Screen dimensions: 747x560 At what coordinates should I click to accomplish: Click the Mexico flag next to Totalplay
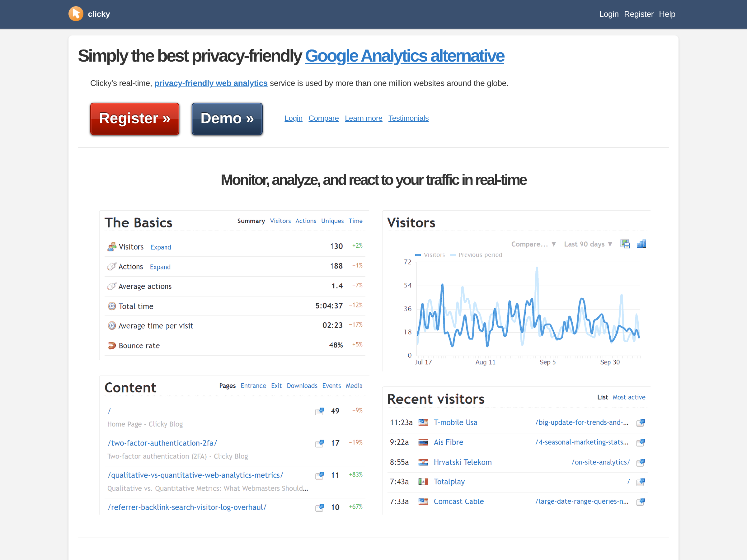pyautogui.click(x=423, y=482)
